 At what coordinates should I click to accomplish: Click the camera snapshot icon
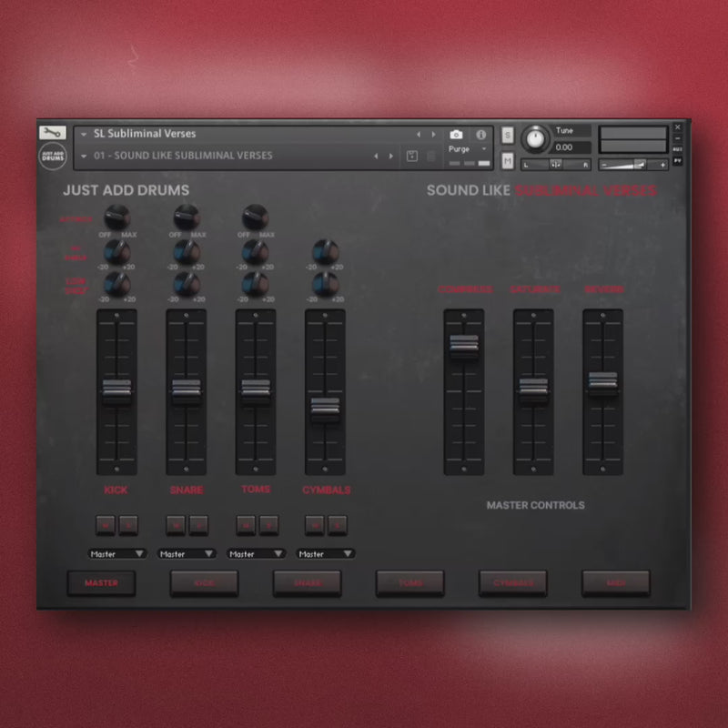click(x=456, y=135)
